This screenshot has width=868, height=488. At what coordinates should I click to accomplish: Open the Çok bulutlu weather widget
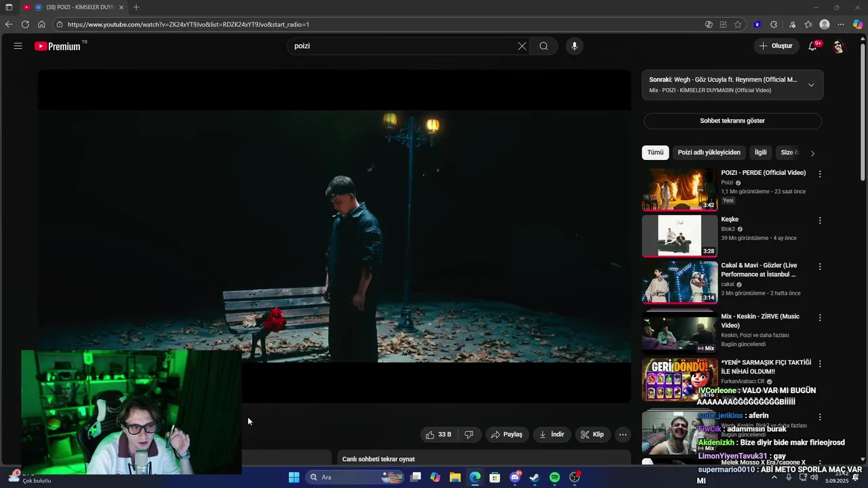coord(30,477)
